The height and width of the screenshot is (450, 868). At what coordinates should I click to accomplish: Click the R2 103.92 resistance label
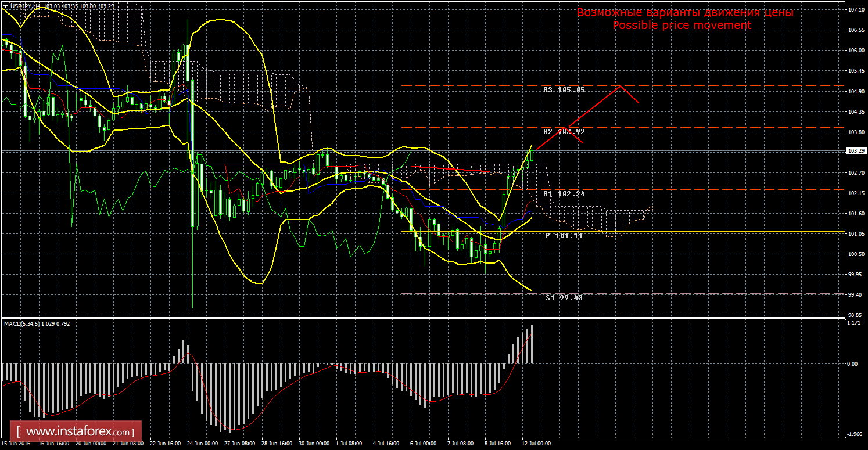tap(564, 132)
